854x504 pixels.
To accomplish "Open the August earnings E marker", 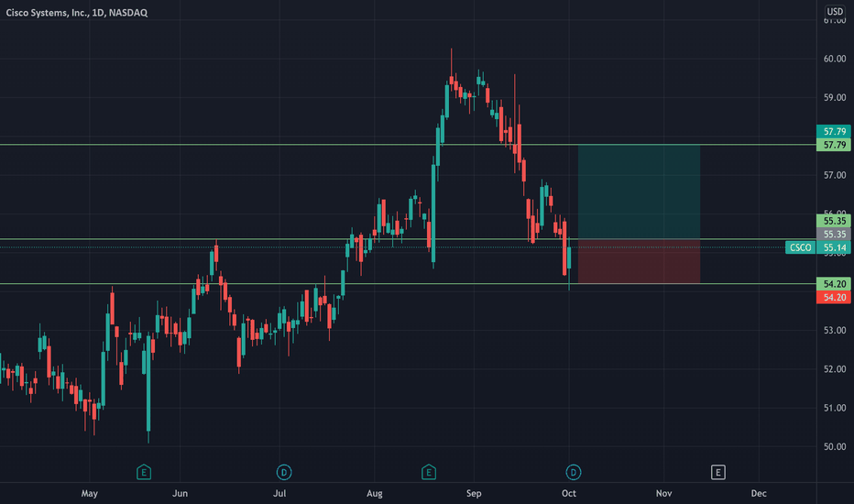I will (x=429, y=472).
